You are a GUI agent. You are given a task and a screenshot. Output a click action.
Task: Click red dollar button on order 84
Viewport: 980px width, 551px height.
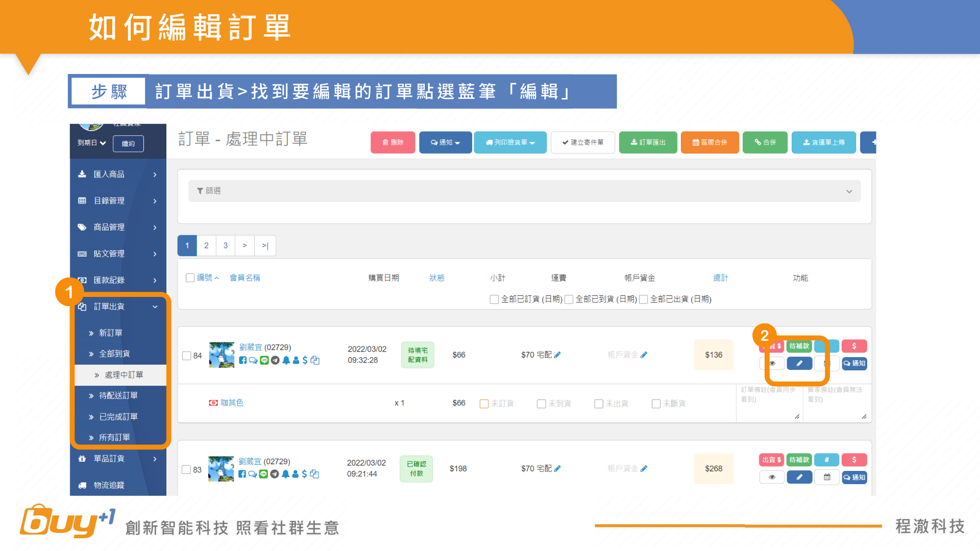pos(854,346)
